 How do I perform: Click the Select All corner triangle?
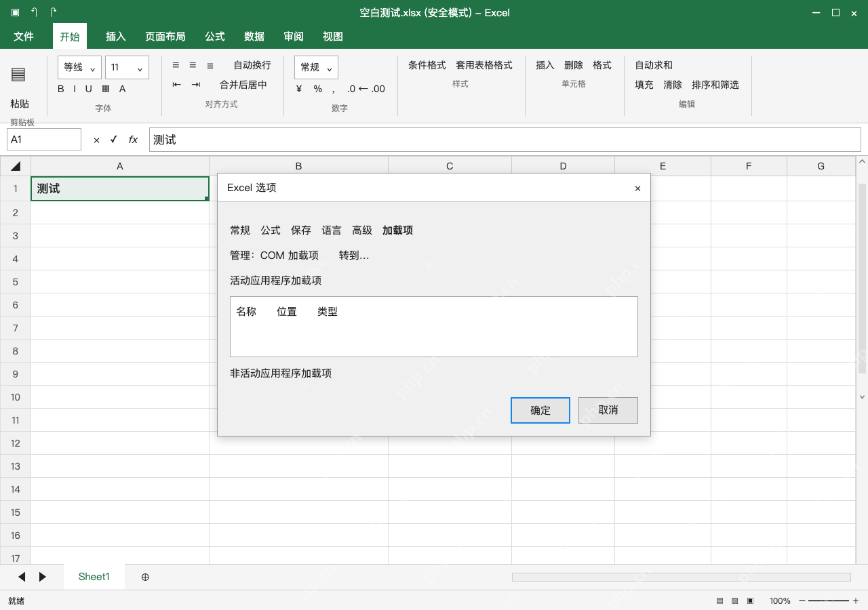click(x=16, y=166)
